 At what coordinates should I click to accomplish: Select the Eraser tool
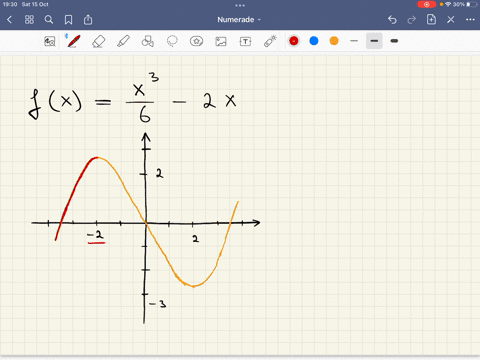pyautogui.click(x=98, y=41)
